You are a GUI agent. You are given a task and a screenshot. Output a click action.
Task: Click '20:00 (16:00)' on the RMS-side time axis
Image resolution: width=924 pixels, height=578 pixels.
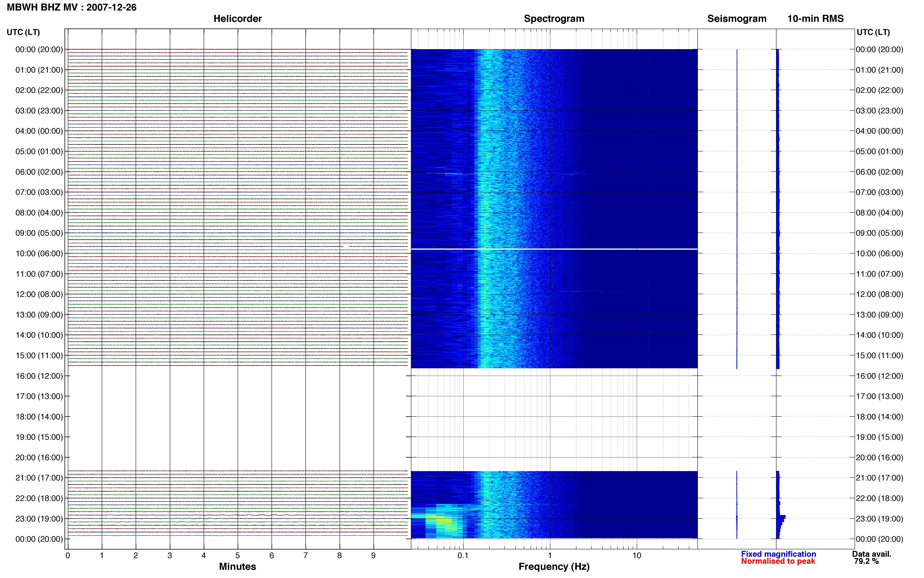879,458
